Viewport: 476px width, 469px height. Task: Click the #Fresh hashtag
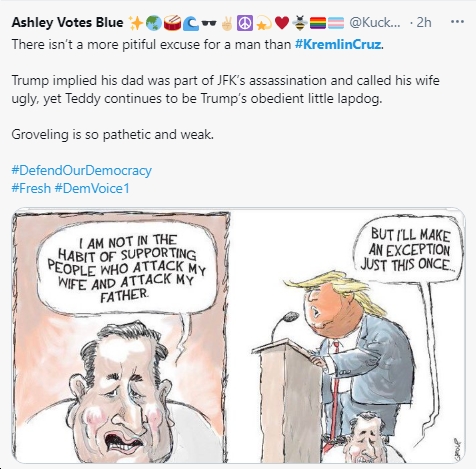pos(31,188)
